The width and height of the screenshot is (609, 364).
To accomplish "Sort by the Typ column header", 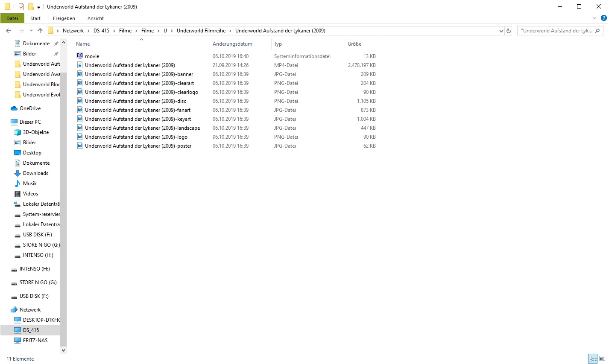I will click(278, 44).
